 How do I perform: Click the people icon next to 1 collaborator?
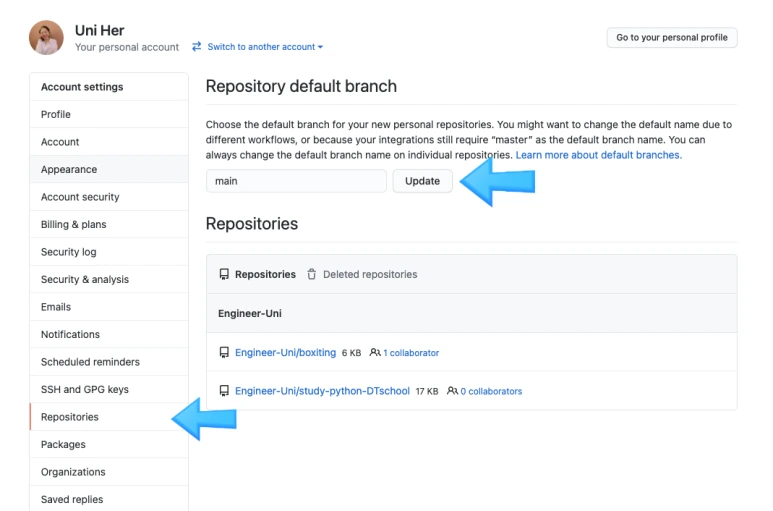pos(375,353)
